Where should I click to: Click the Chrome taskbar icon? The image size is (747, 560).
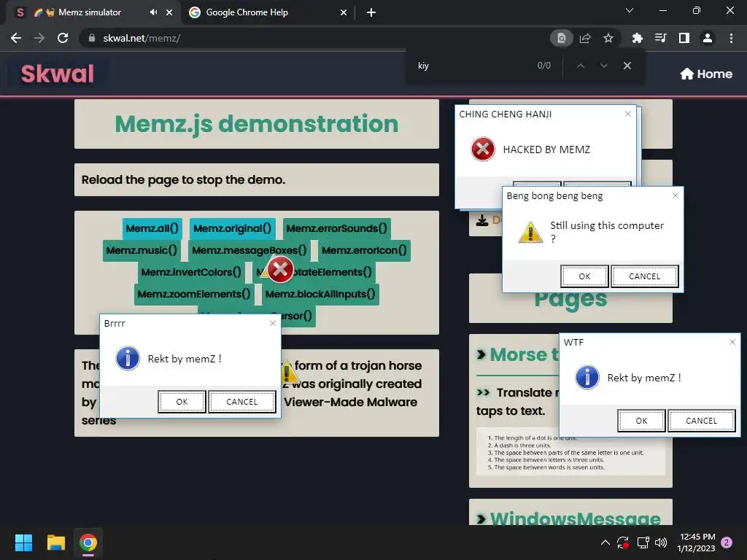pos(88,542)
